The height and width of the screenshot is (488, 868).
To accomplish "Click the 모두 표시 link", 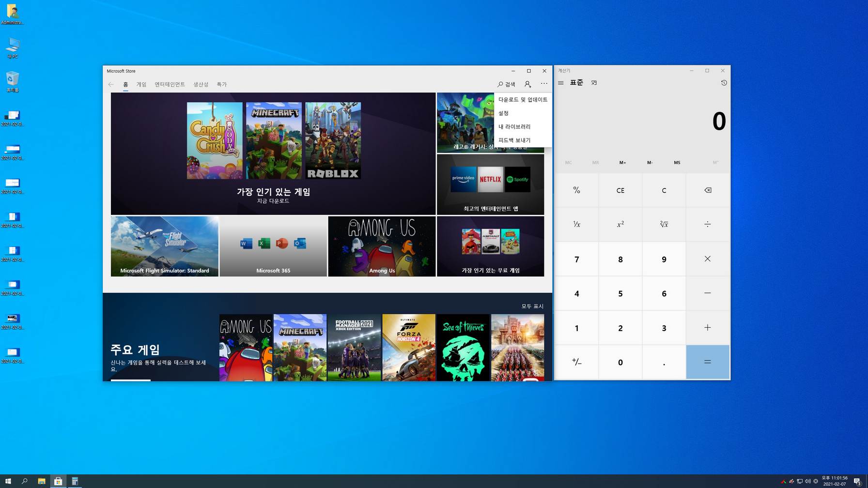I will point(532,306).
